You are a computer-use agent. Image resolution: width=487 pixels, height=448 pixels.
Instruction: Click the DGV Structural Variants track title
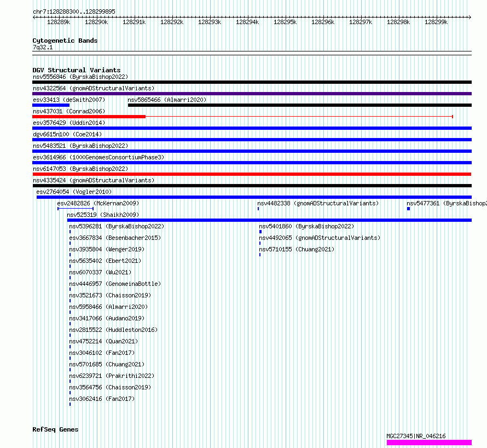(x=77, y=70)
